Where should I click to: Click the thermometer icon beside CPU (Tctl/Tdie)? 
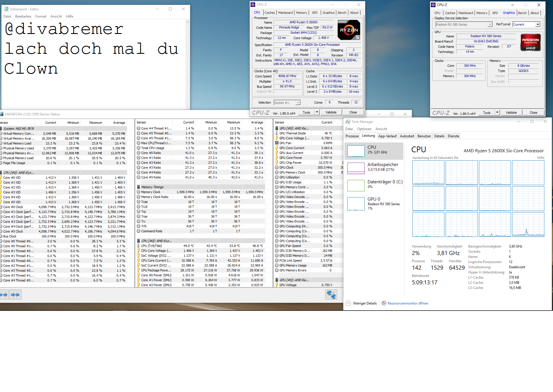tap(139, 246)
